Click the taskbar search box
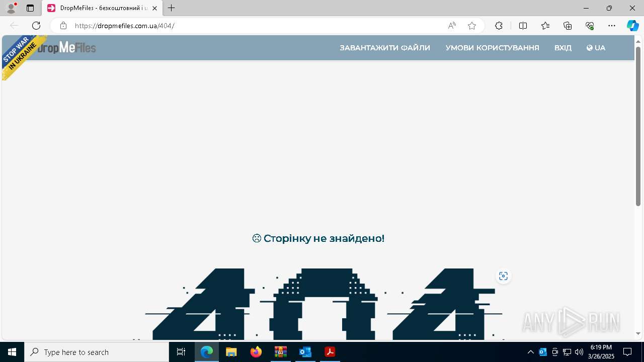The height and width of the screenshot is (362, 644). click(x=97, y=352)
